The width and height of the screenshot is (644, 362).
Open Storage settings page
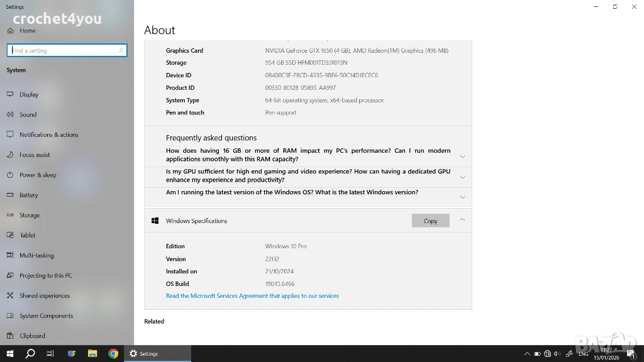[29, 215]
